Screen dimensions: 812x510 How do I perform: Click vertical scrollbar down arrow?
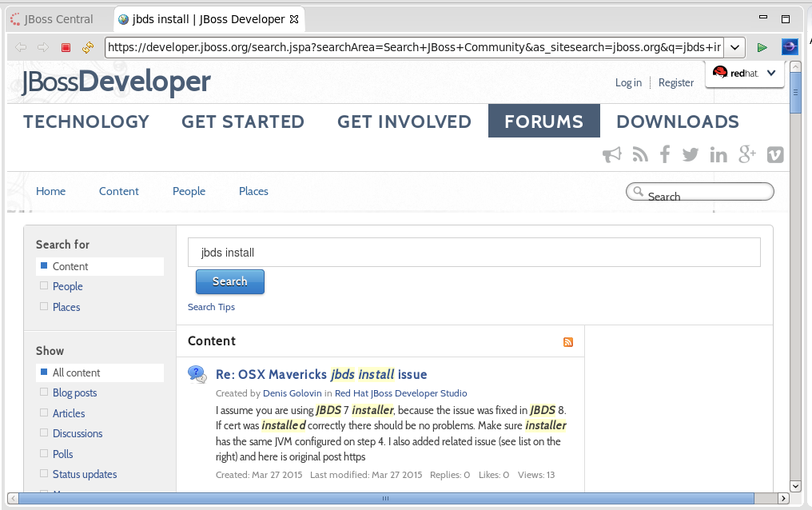795,486
